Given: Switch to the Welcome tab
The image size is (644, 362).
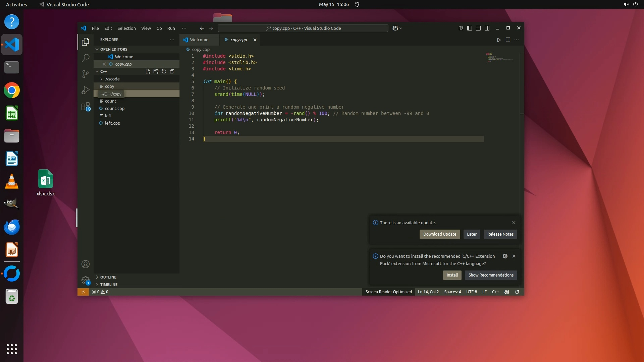Looking at the screenshot, I should coord(199,40).
